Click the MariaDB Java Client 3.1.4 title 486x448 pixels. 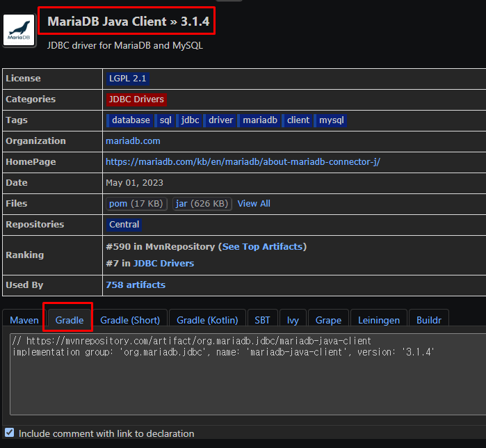129,22
